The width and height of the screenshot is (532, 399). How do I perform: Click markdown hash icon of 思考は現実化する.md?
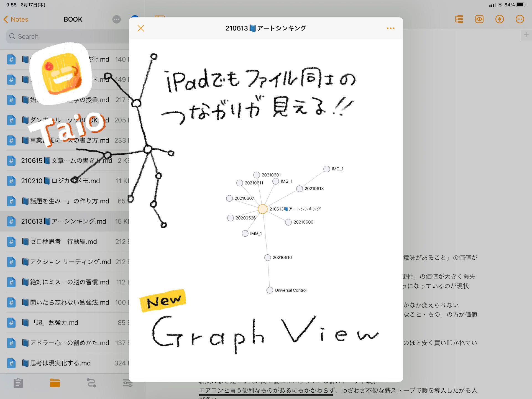click(x=11, y=363)
